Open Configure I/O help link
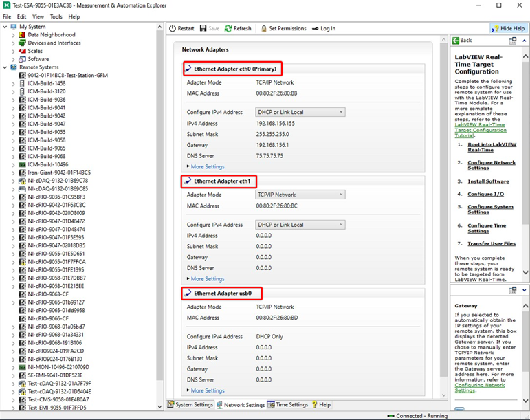The width and height of the screenshot is (530, 420). pyautogui.click(x=486, y=194)
